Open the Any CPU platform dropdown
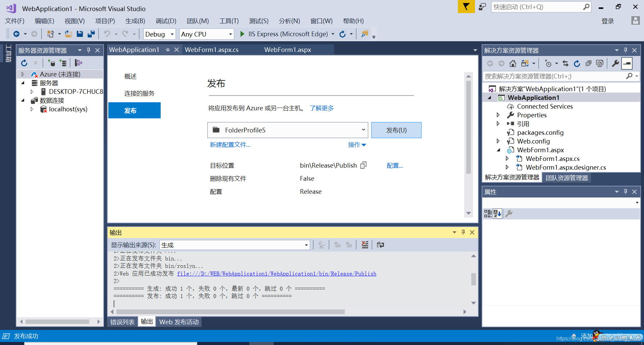This screenshot has width=644, height=345. pyautogui.click(x=206, y=34)
